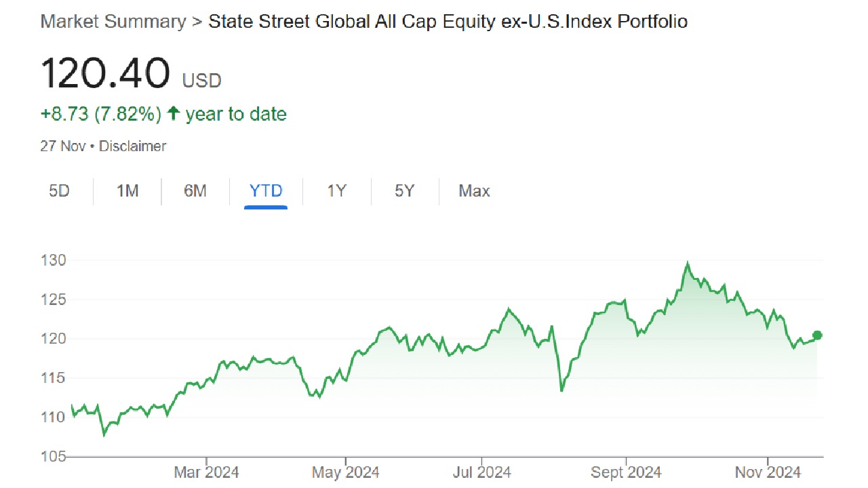Open the Disclaimer link
The height and width of the screenshot is (488, 868).
[133, 146]
